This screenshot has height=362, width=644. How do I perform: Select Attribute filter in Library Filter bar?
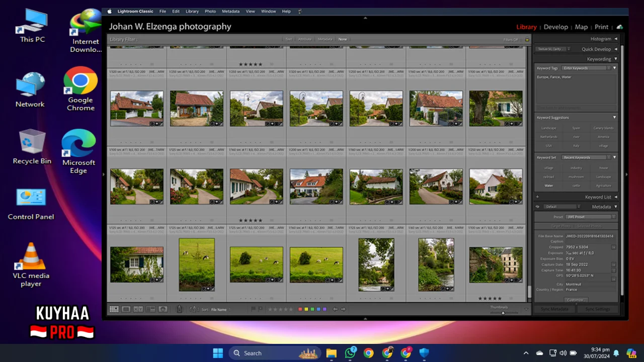(x=305, y=39)
